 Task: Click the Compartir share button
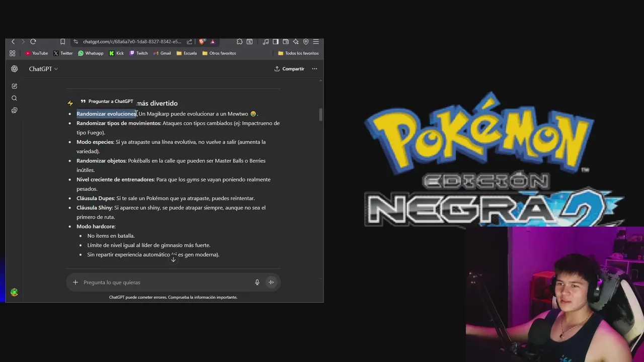pos(289,69)
